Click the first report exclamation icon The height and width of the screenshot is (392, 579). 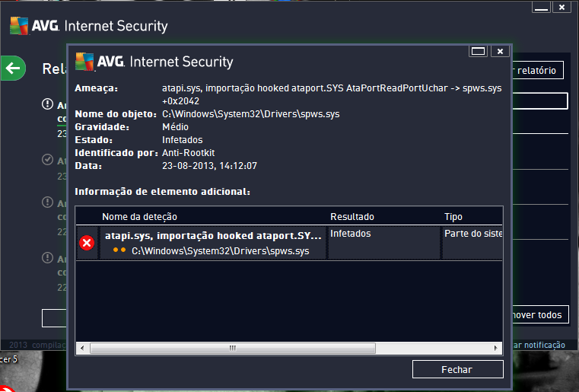point(48,105)
